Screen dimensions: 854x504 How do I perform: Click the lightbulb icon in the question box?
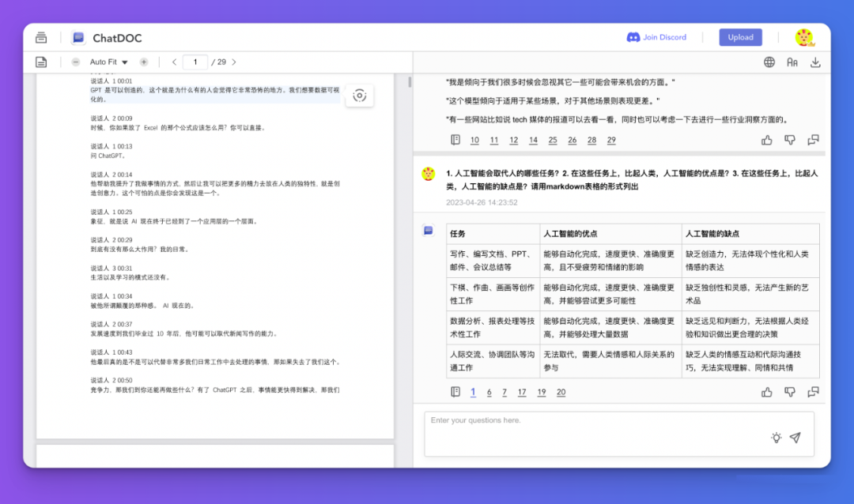click(x=776, y=438)
